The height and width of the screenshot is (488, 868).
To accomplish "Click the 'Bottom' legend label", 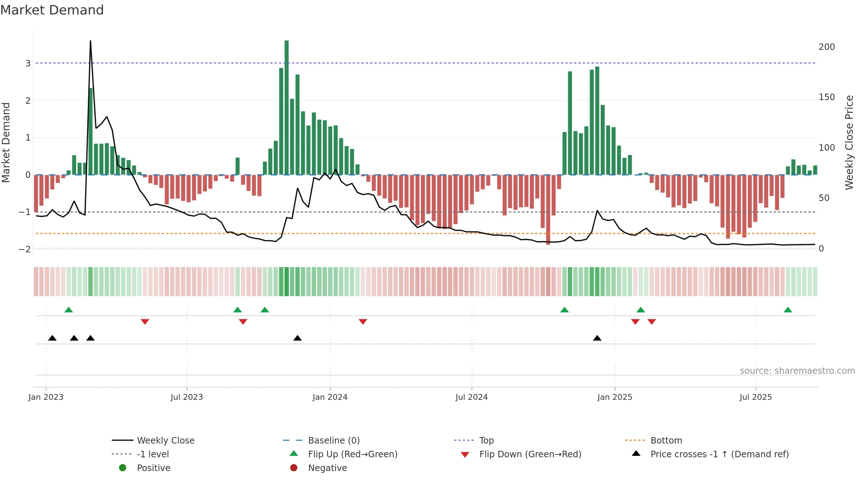I will pos(666,440).
